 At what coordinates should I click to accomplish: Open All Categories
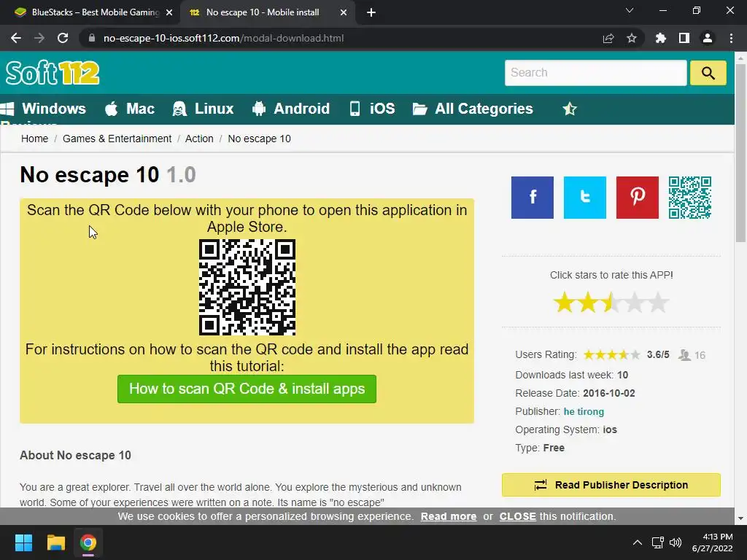[473, 109]
